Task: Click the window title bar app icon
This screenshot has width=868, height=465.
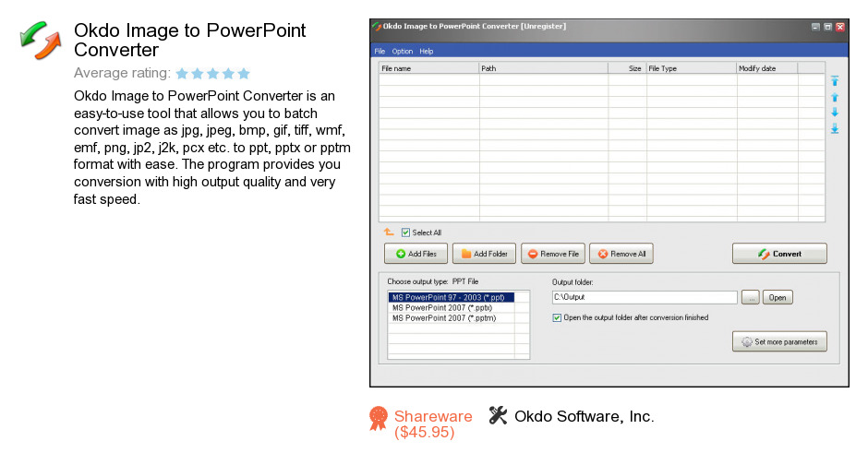Action: [x=377, y=26]
